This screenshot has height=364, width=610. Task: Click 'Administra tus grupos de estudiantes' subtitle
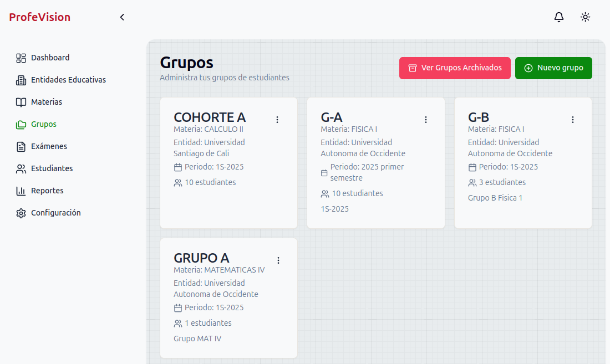225,78
